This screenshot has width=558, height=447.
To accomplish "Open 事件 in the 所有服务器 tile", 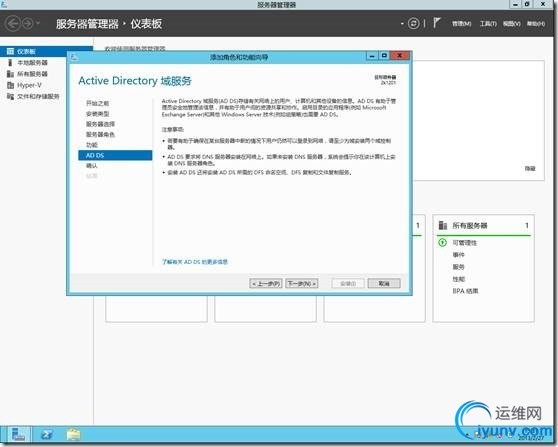I will (458, 255).
